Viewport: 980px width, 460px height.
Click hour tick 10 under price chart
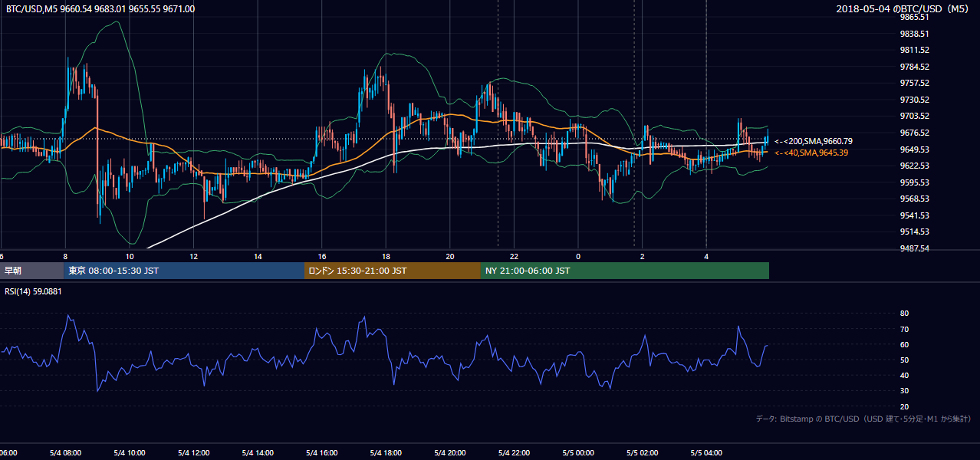(130, 257)
